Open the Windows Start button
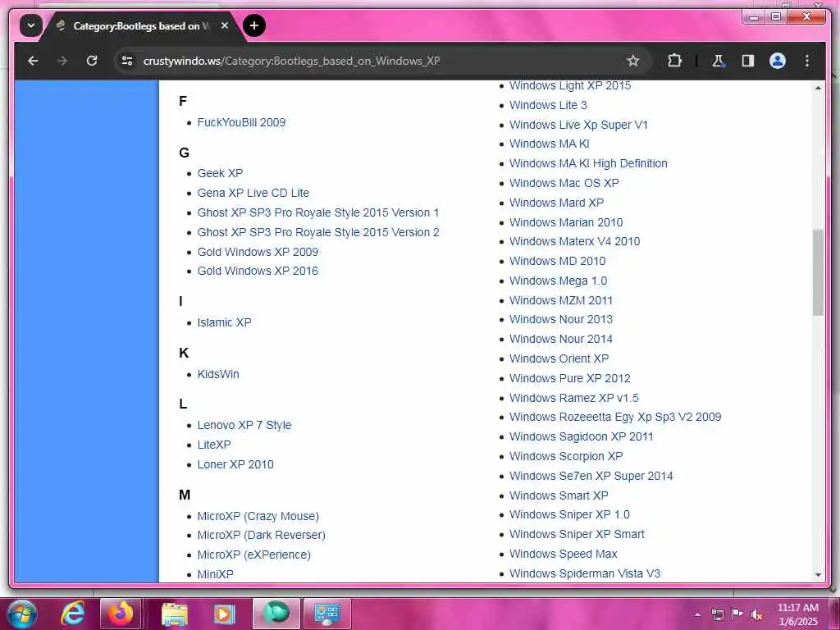 pyautogui.click(x=21, y=614)
